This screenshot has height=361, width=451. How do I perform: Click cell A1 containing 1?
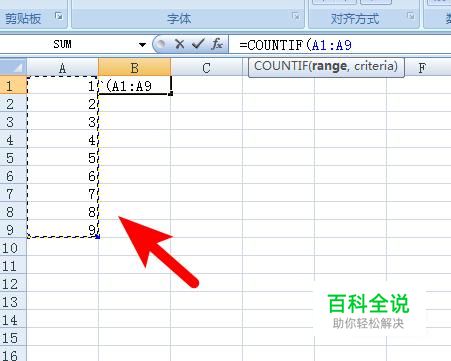[x=63, y=85]
